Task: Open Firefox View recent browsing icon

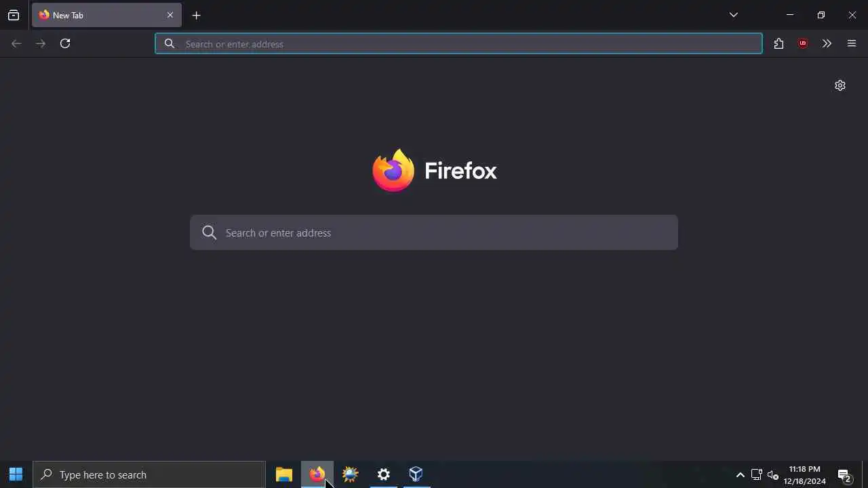Action: click(14, 15)
